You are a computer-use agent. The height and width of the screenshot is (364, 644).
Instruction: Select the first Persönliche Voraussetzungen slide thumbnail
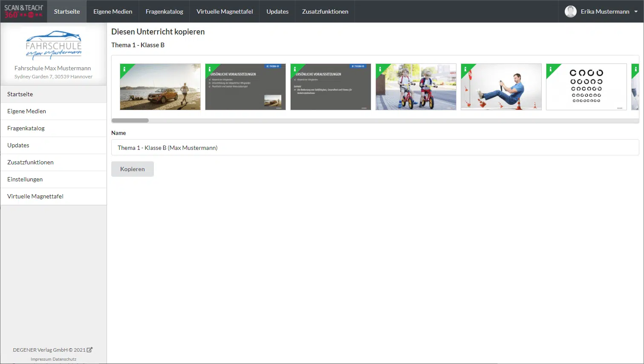[245, 87]
